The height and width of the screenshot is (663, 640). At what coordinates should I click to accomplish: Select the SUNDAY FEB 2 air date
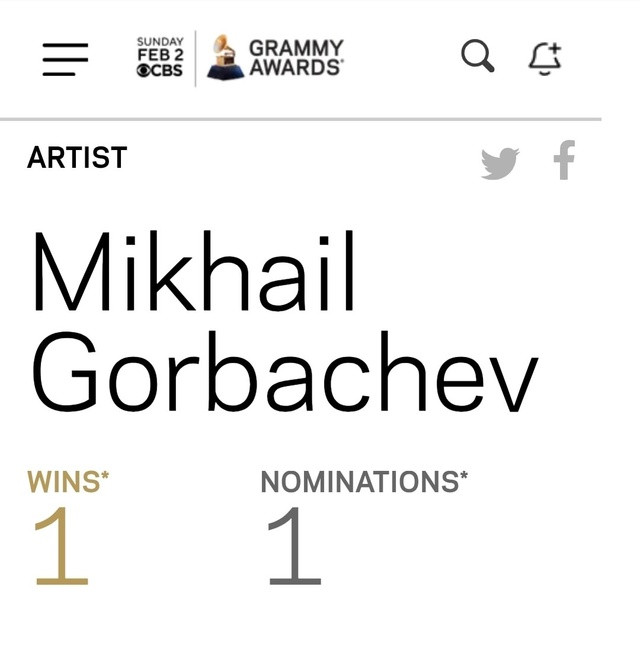coord(160,50)
